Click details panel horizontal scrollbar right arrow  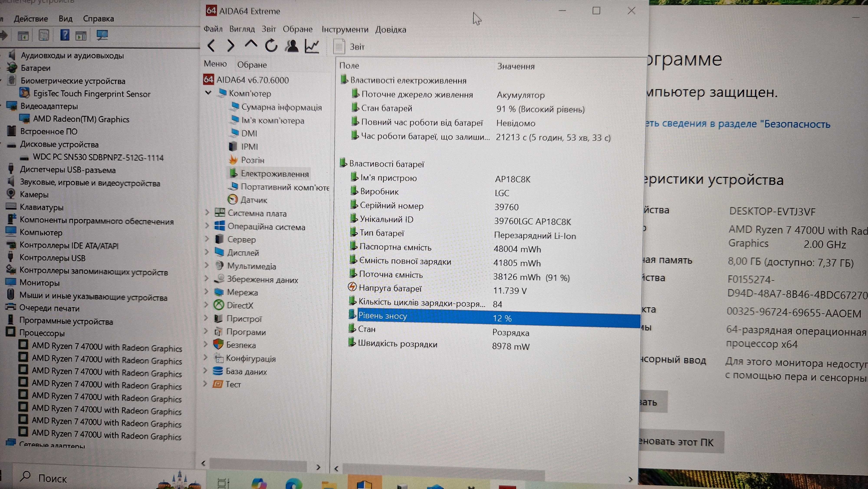pyautogui.click(x=630, y=479)
